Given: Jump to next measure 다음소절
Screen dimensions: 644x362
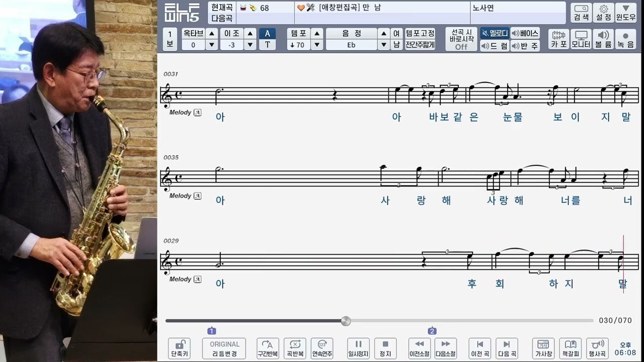Looking at the screenshot, I should (446, 348).
